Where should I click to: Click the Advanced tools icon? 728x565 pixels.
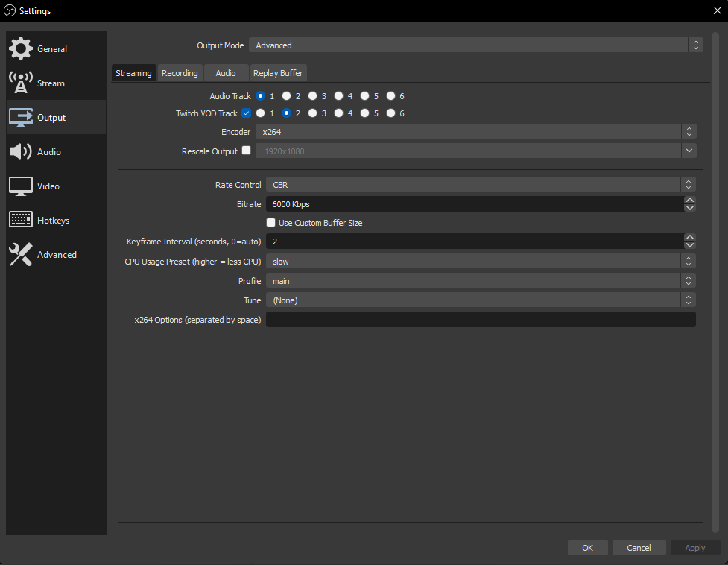(20, 254)
